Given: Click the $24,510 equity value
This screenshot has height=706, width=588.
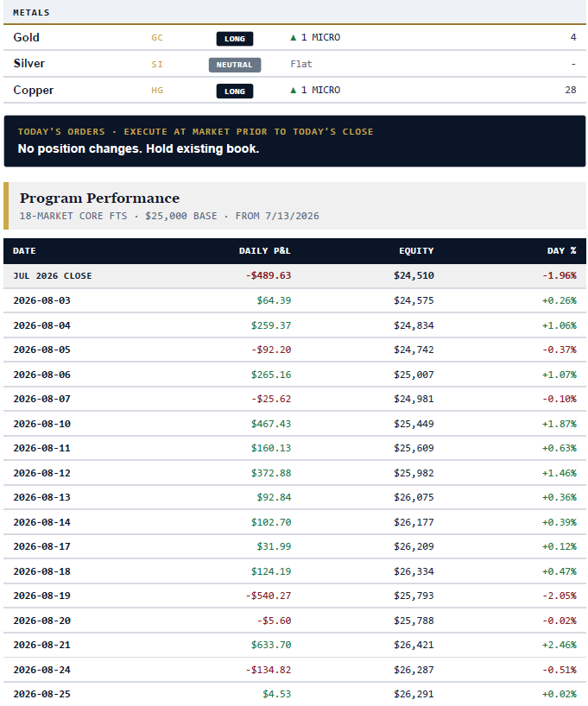Looking at the screenshot, I should click(x=414, y=275).
